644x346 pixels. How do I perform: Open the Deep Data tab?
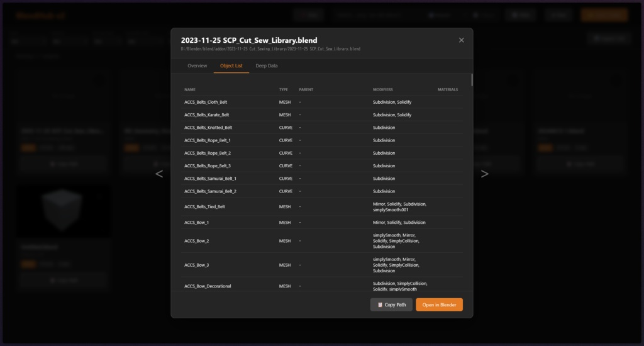(267, 66)
